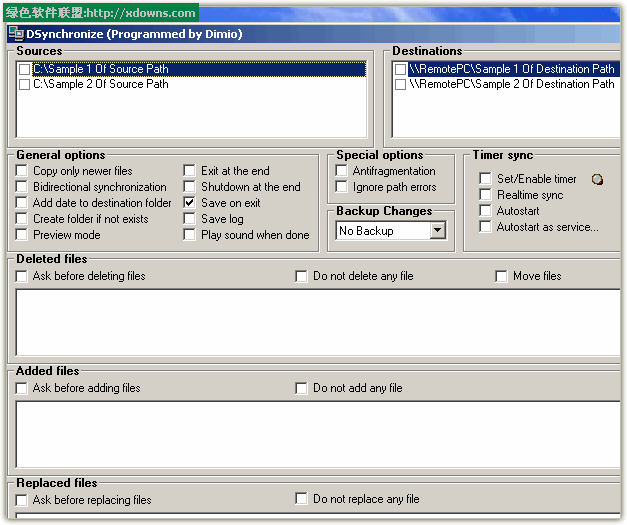
Task: Check Autostart as service option
Action: (485, 227)
